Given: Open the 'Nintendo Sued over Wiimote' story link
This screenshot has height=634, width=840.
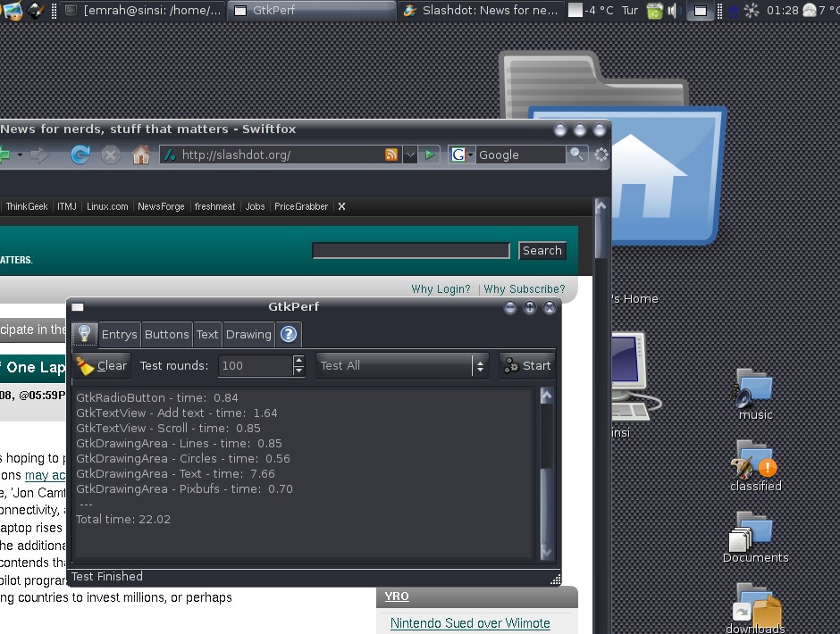Looking at the screenshot, I should coord(470,623).
